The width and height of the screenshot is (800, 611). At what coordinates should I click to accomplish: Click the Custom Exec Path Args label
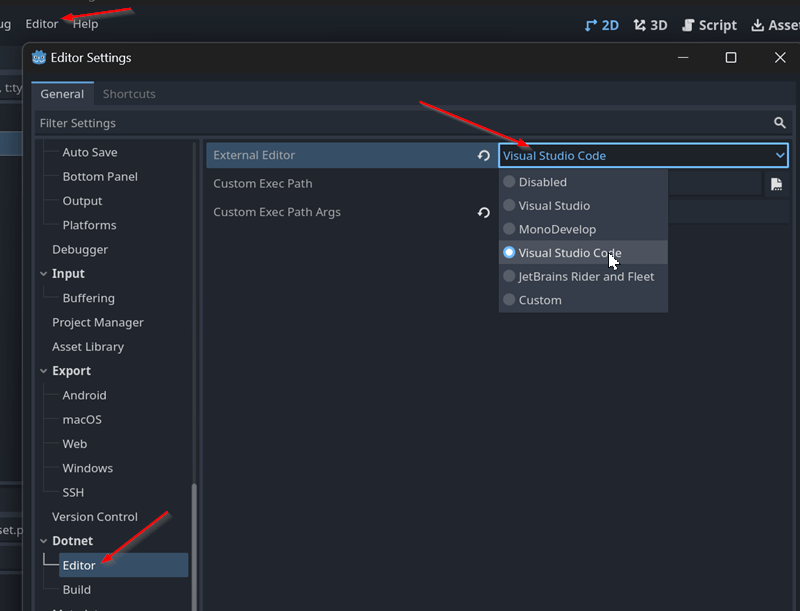pyautogui.click(x=277, y=212)
